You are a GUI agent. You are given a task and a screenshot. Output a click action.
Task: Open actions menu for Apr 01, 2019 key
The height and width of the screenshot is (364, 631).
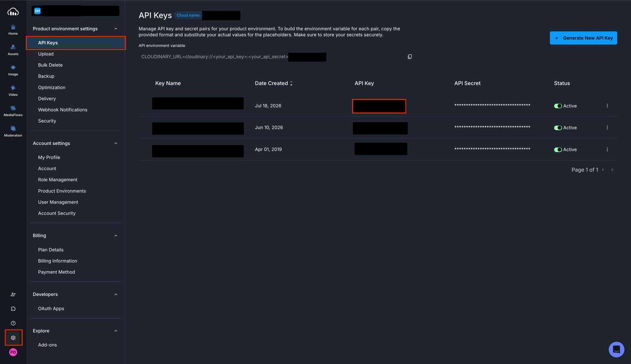click(607, 149)
